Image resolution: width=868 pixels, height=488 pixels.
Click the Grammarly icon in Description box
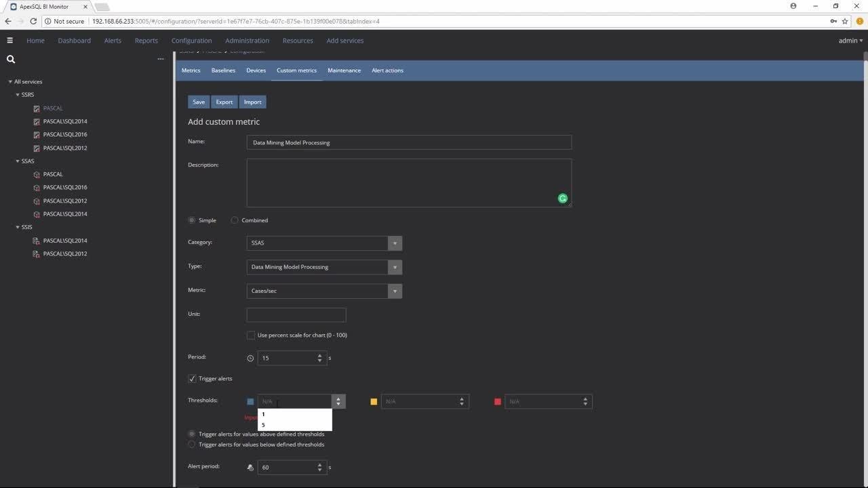[562, 199]
